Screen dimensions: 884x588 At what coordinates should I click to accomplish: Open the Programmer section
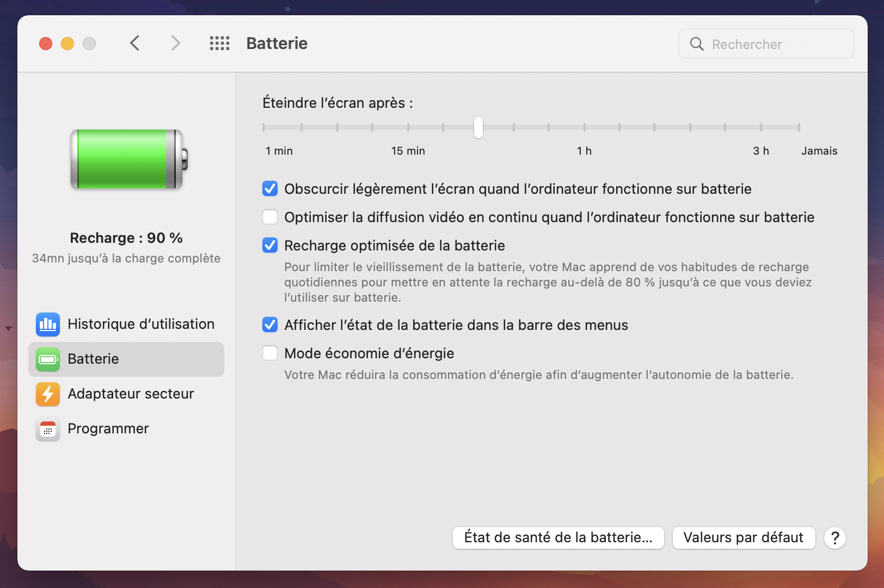[126, 429]
